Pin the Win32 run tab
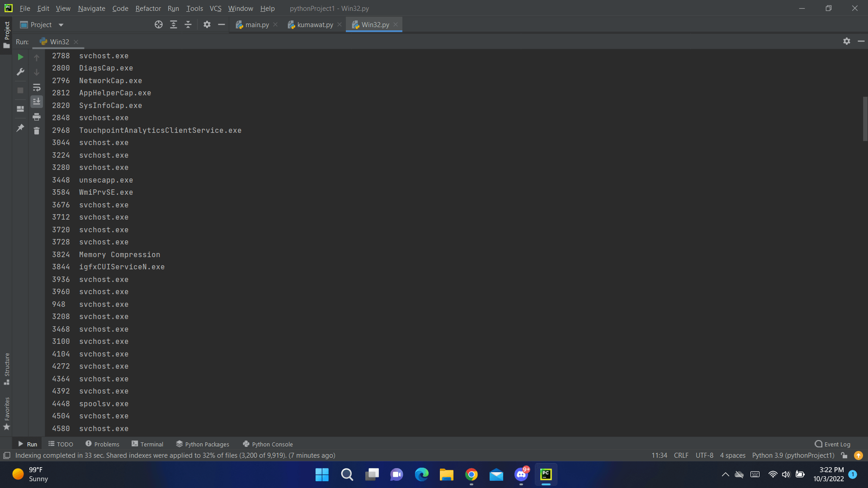868x488 pixels. point(20,128)
